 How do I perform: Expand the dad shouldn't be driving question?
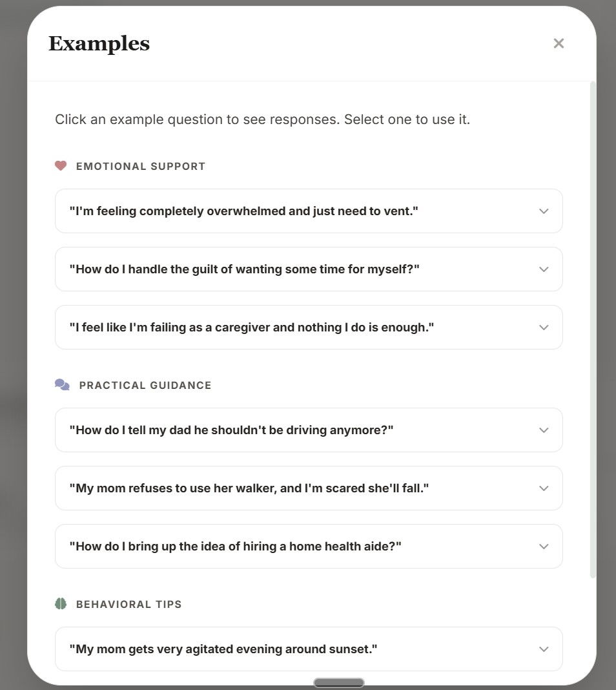[543, 430]
